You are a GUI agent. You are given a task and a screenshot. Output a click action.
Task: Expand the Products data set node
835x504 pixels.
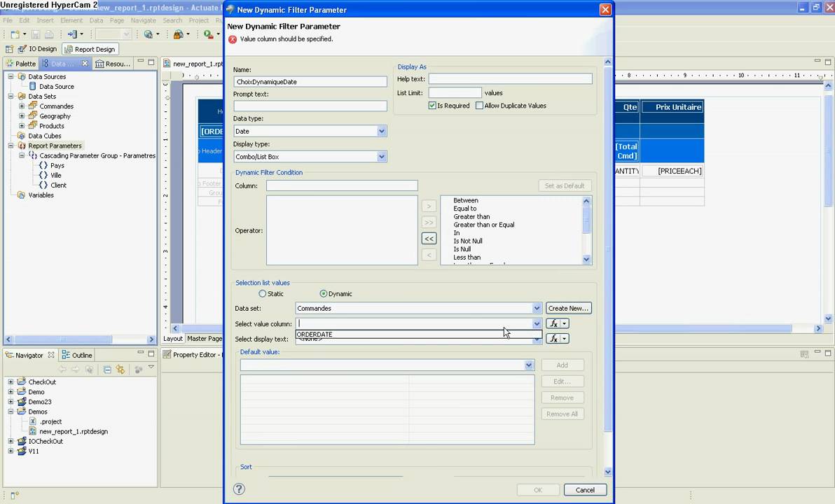click(x=22, y=125)
